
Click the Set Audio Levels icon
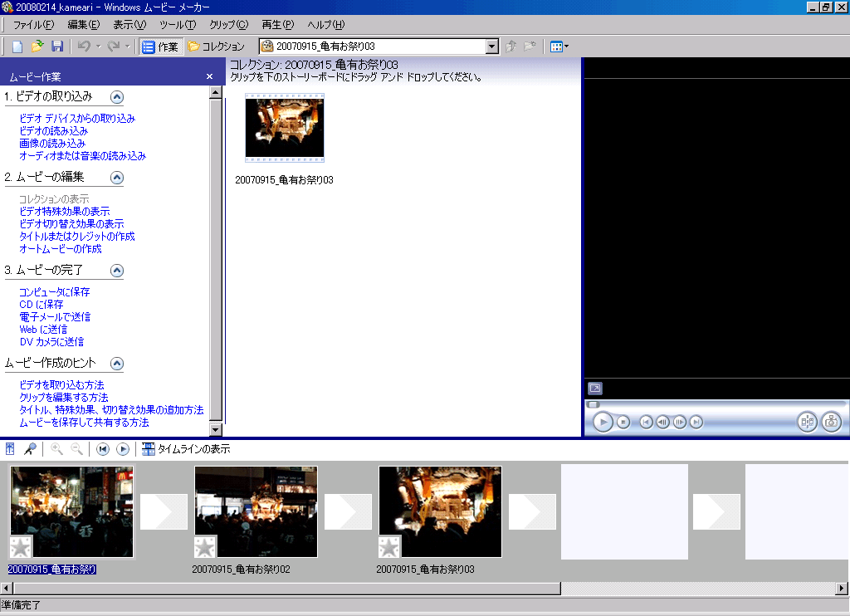click(x=11, y=449)
